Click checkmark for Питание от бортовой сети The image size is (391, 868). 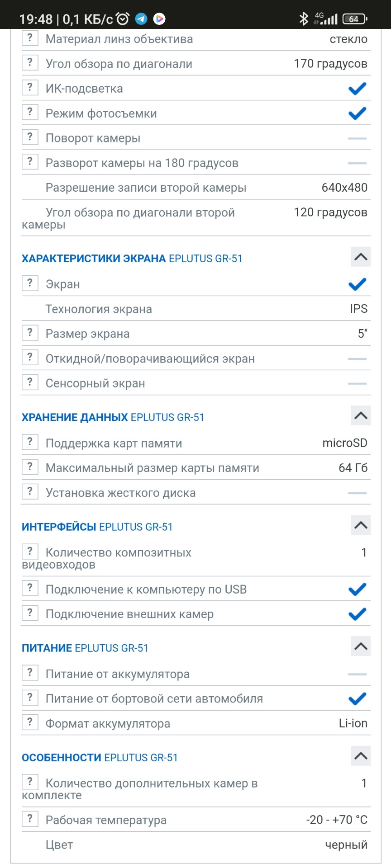click(357, 699)
